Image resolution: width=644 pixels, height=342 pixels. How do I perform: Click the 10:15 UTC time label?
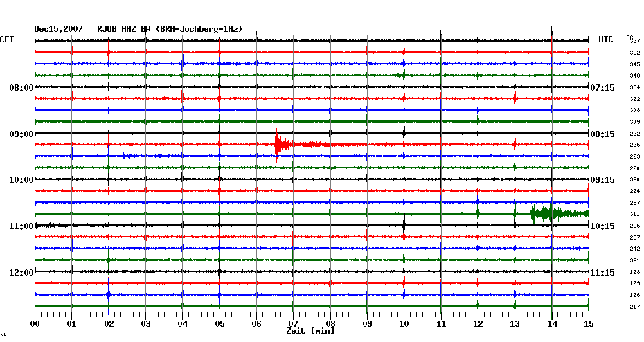pyautogui.click(x=602, y=226)
